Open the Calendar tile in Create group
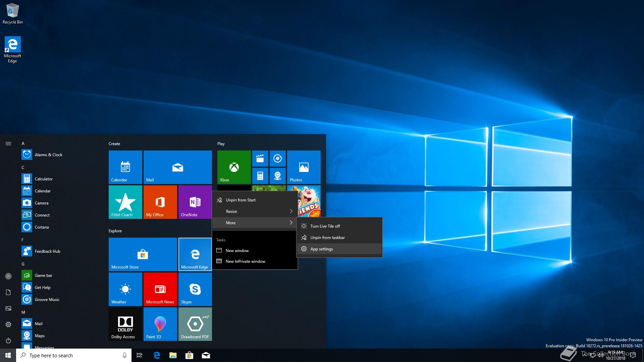 tap(125, 167)
